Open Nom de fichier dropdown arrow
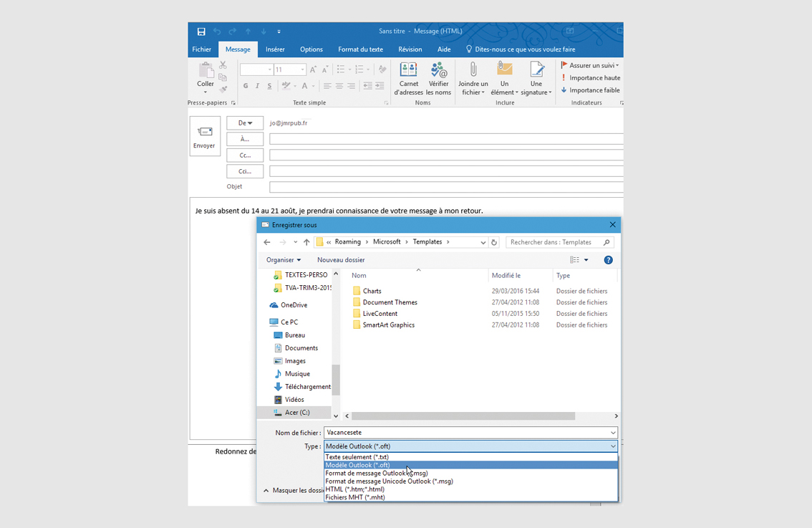 pyautogui.click(x=613, y=433)
